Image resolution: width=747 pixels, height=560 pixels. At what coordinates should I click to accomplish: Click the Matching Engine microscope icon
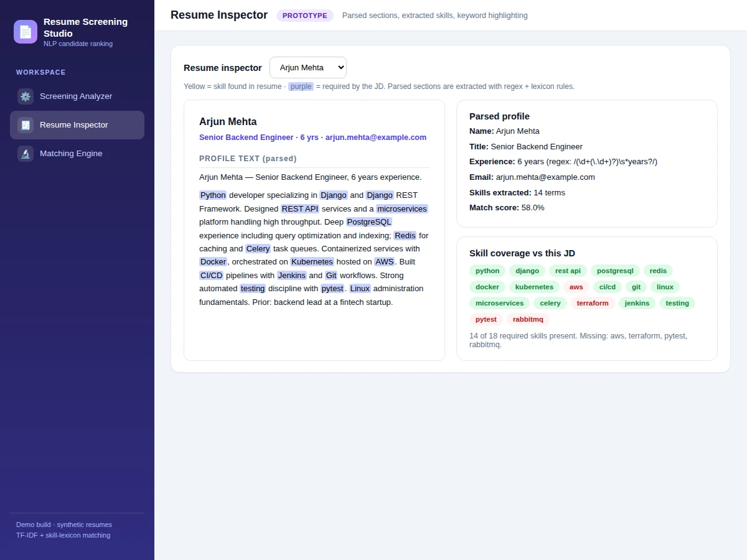(26, 154)
